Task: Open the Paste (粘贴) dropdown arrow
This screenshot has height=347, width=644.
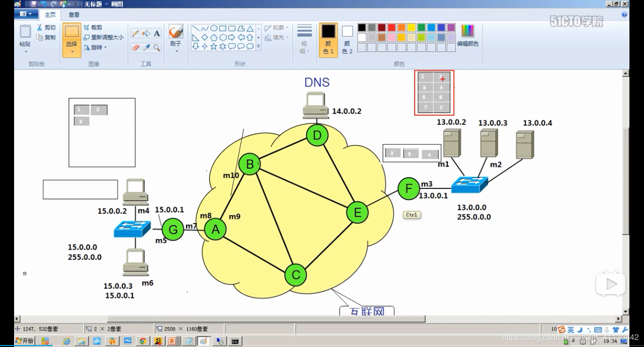Action: click(25, 52)
